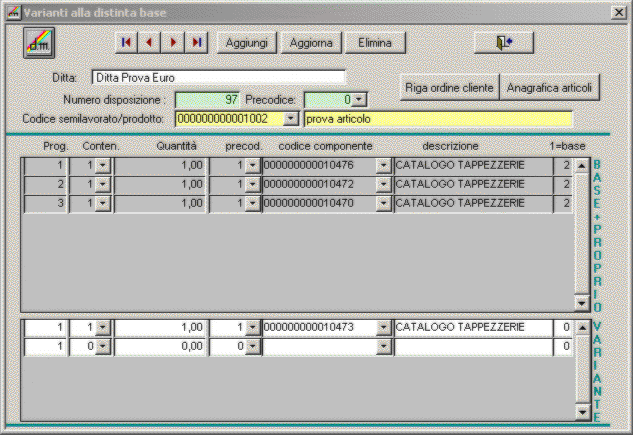This screenshot has height=435, width=633.
Task: Jump to last record arrow
Action: [196, 42]
